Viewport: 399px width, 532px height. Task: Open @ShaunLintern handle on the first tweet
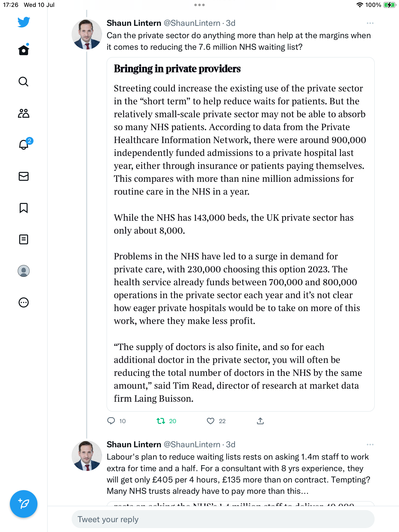(192, 23)
